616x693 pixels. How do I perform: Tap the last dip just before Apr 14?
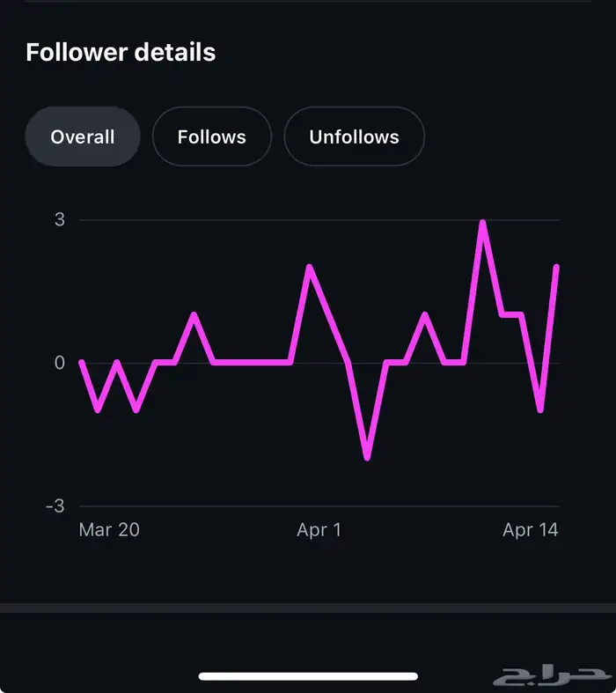(x=540, y=409)
